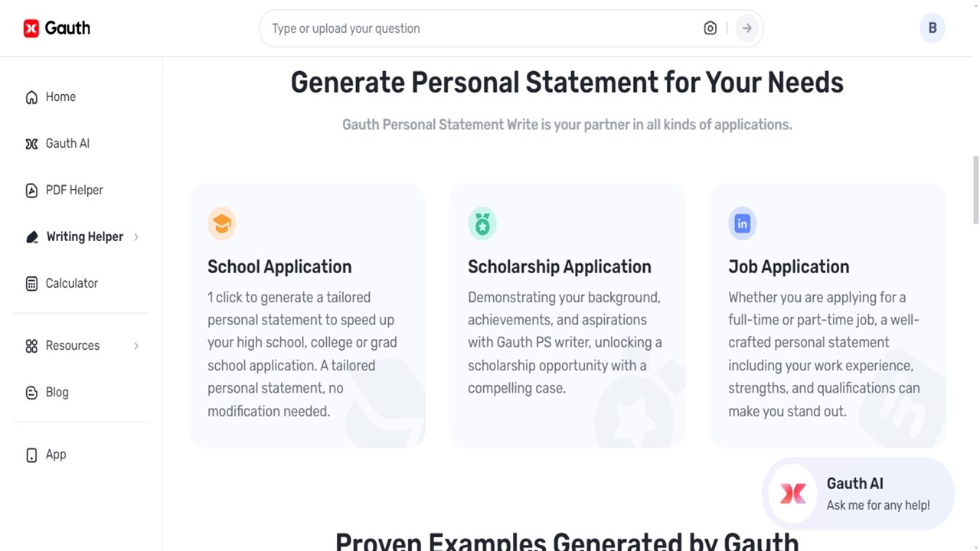Image resolution: width=980 pixels, height=551 pixels.
Task: Click the question input field at the top
Action: tap(459, 28)
